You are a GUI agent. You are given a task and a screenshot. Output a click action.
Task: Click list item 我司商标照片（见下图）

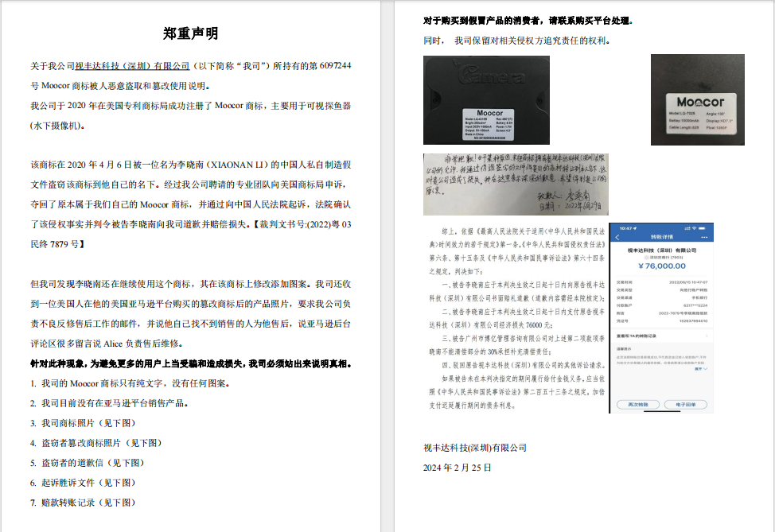(x=83, y=423)
